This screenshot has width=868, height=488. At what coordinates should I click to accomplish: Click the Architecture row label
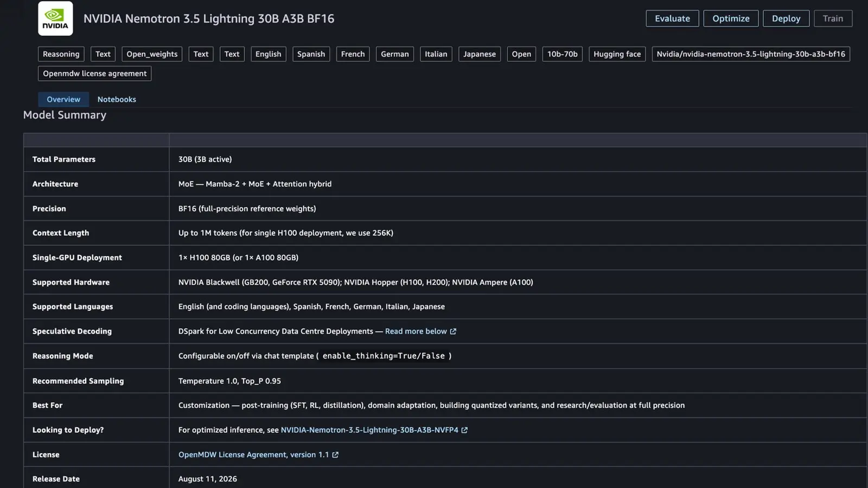(x=55, y=184)
